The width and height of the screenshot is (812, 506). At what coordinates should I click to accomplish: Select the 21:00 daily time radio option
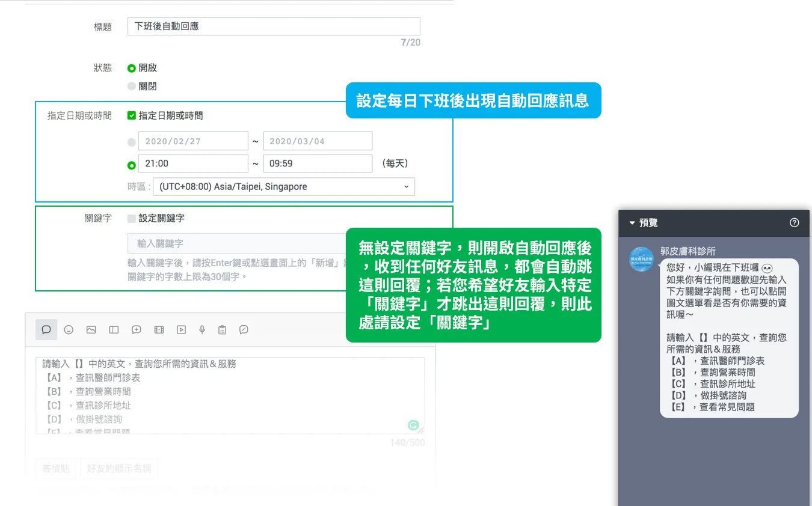point(132,163)
